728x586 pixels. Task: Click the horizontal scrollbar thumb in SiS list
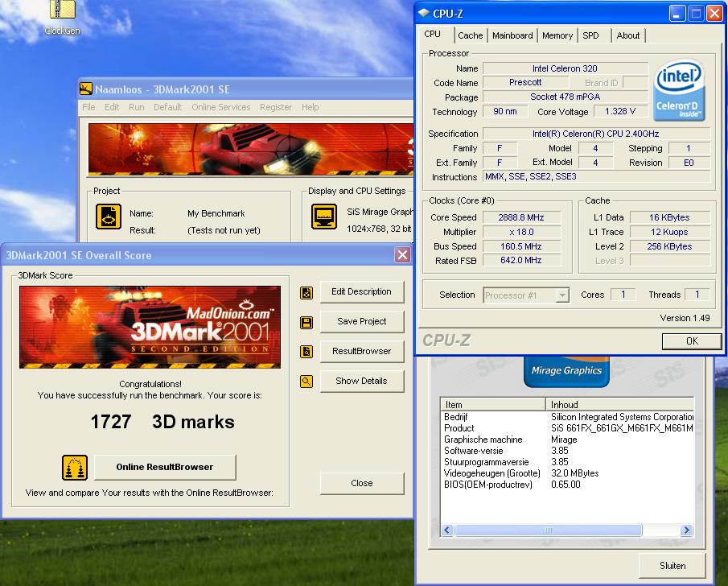click(549, 530)
